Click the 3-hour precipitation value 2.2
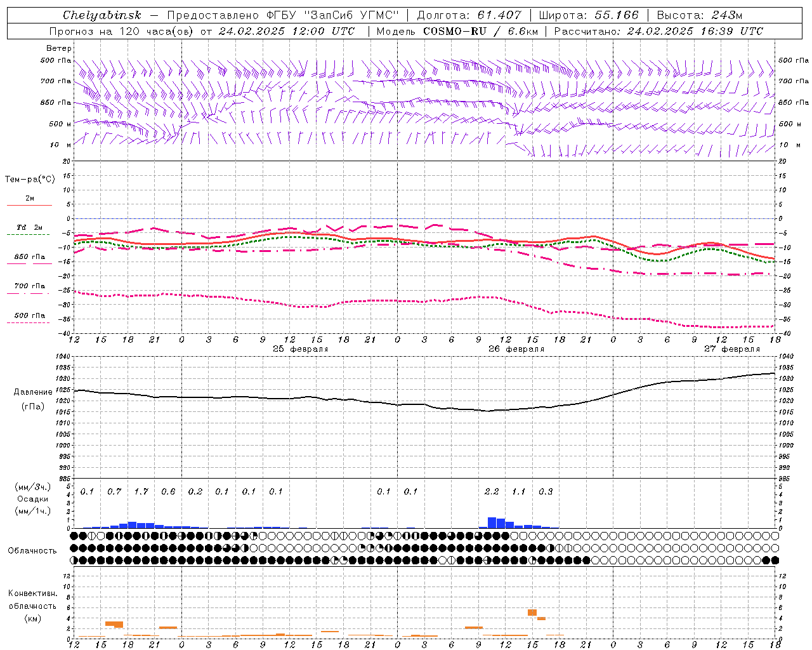This screenshot has width=812, height=650. click(x=492, y=491)
